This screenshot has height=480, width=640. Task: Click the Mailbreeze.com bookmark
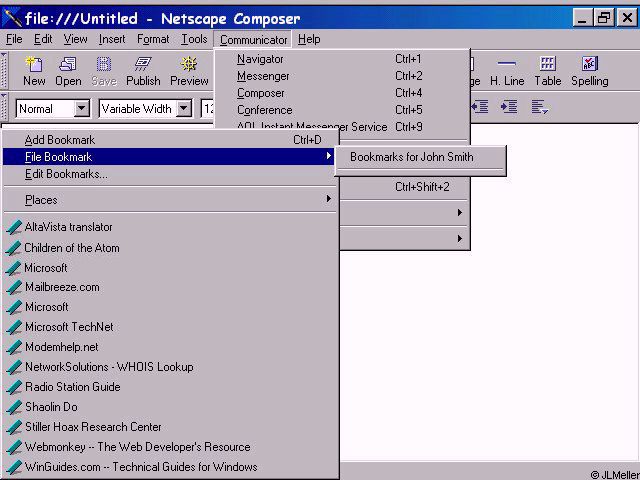coord(62,287)
